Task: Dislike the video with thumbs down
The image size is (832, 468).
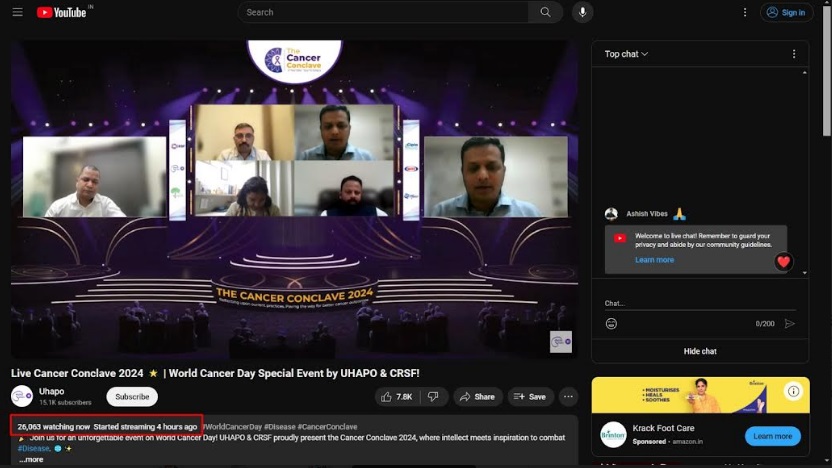Action: click(x=433, y=397)
